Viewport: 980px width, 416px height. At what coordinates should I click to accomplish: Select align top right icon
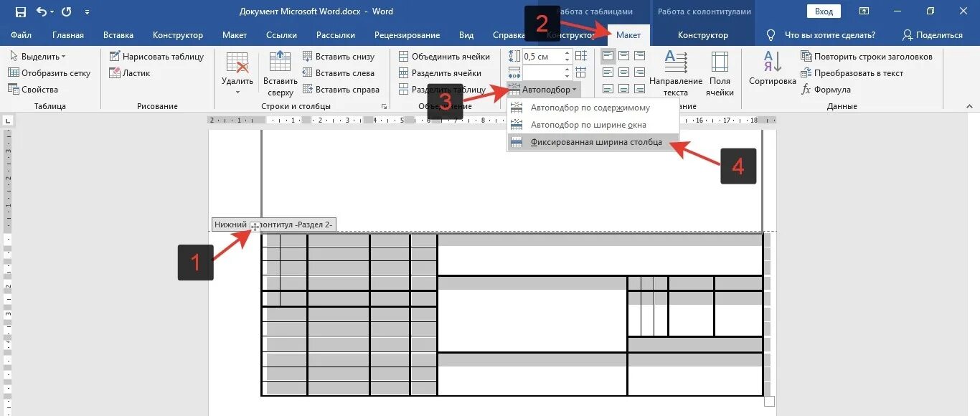639,57
